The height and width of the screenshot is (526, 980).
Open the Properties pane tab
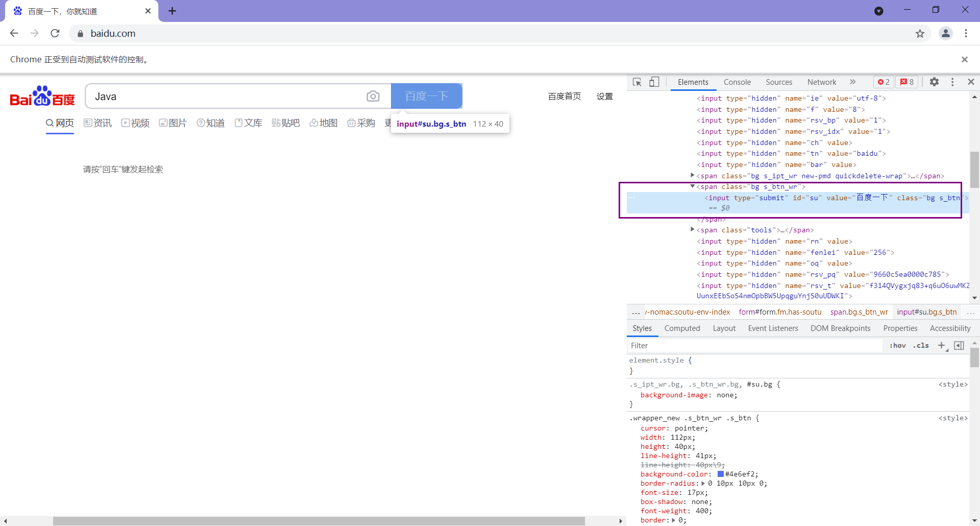coord(900,328)
